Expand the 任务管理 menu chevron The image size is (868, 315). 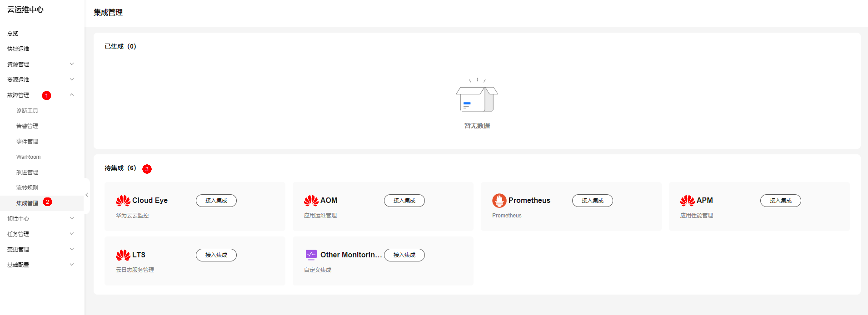72,234
